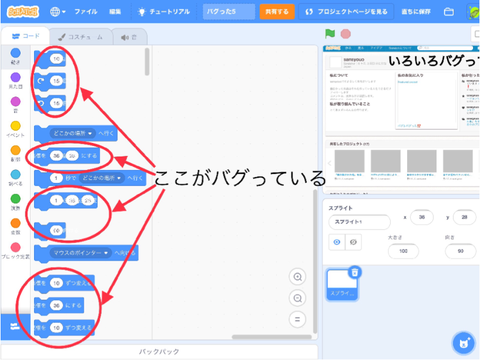Click the first gray project thumbnail on stage
This screenshot has height=360, width=480.
coord(349,161)
